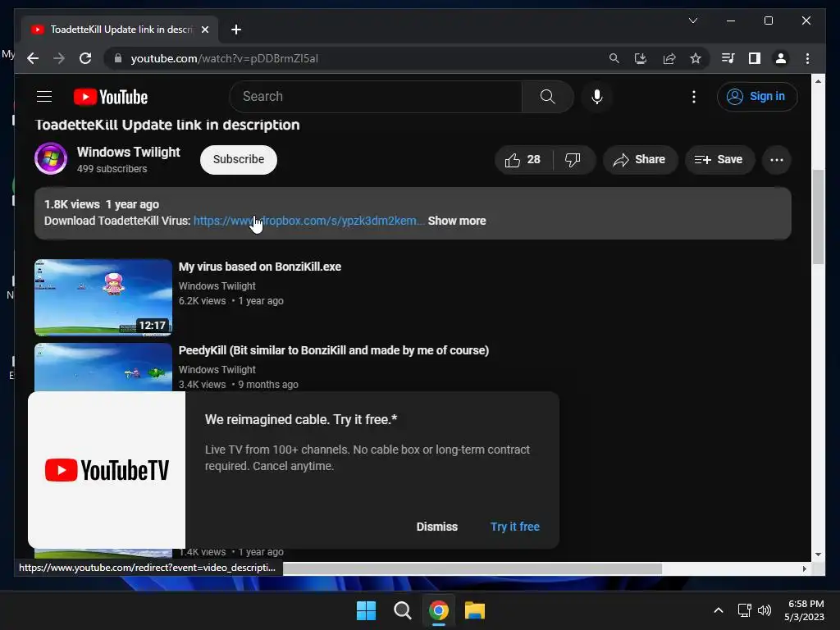Open YouTube settings three-dot menu
Image resolution: width=840 pixels, height=630 pixels.
694,97
